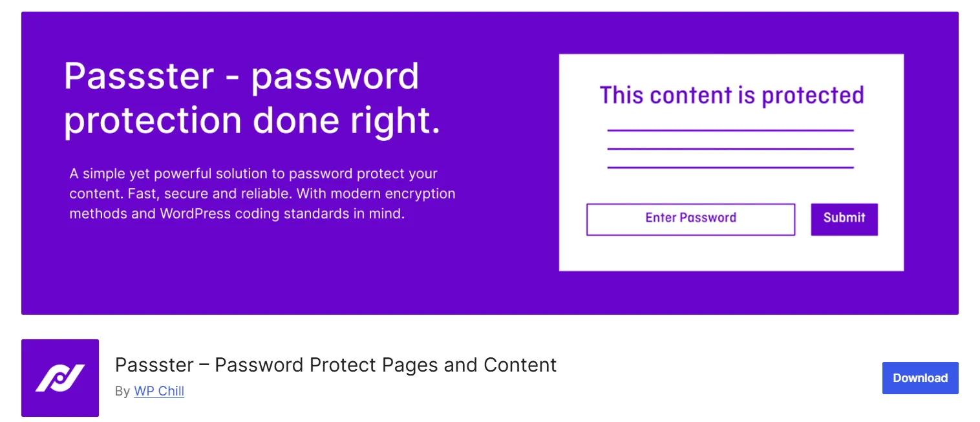Open the WP Chill author link

[159, 391]
